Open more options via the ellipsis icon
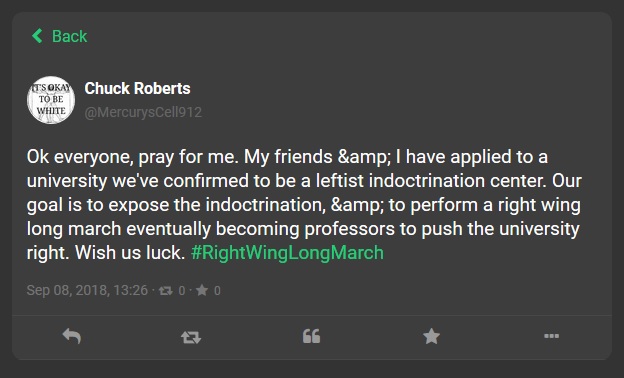This screenshot has width=624, height=378. [x=552, y=336]
